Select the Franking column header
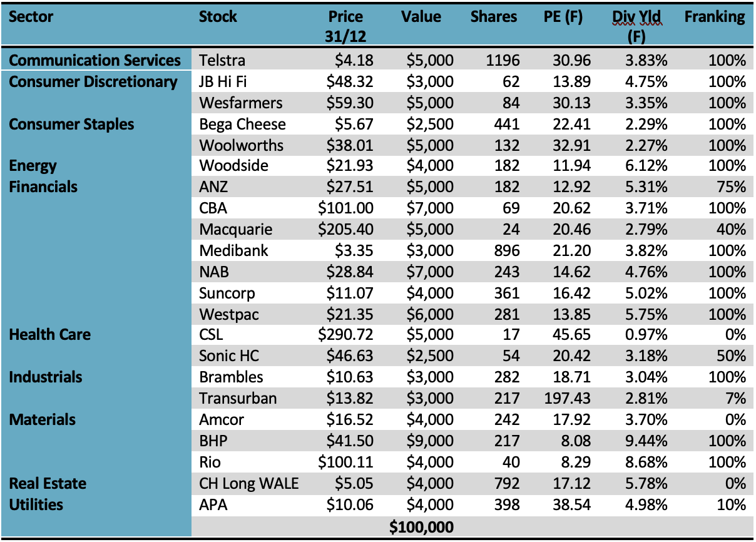The width and height of the screenshot is (756, 542). click(715, 17)
